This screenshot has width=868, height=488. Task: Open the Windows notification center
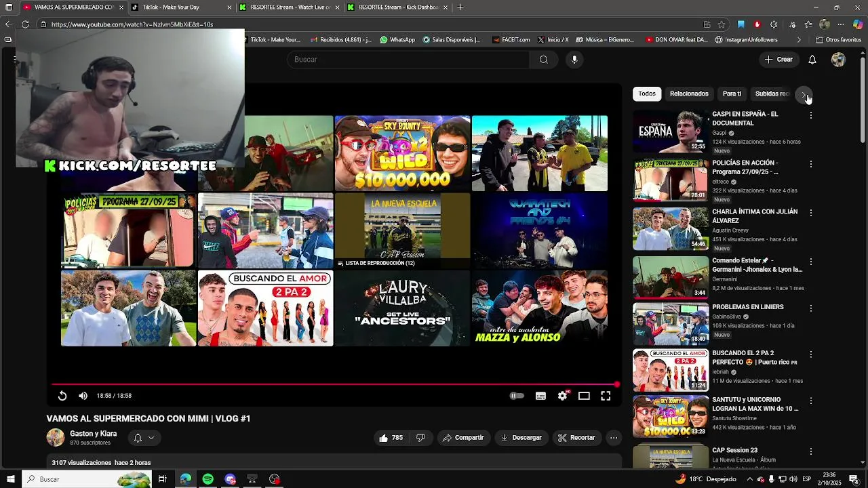854,479
